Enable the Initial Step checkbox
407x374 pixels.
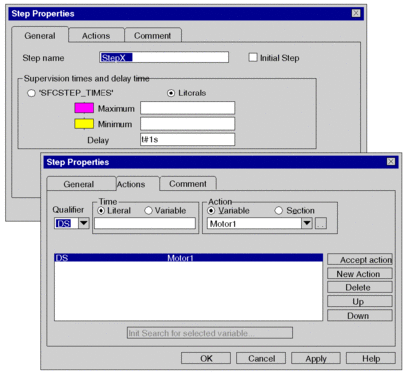tap(253, 57)
